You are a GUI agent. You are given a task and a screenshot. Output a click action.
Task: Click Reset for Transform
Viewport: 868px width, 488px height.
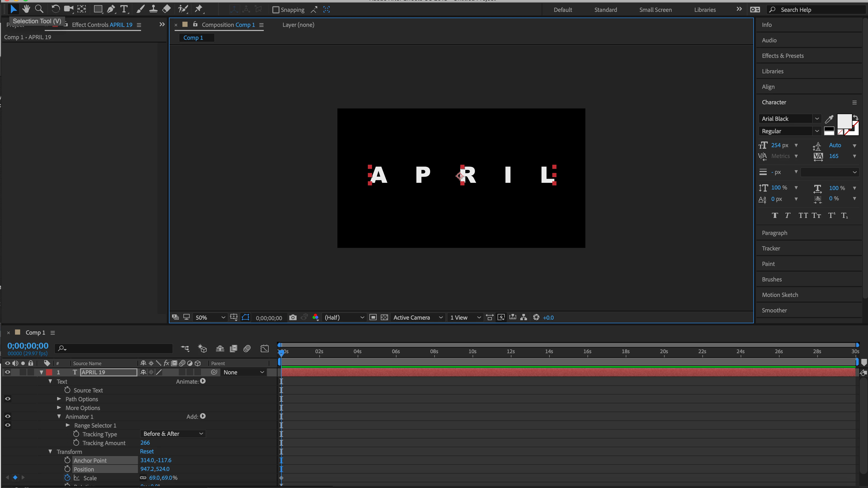[146, 451]
